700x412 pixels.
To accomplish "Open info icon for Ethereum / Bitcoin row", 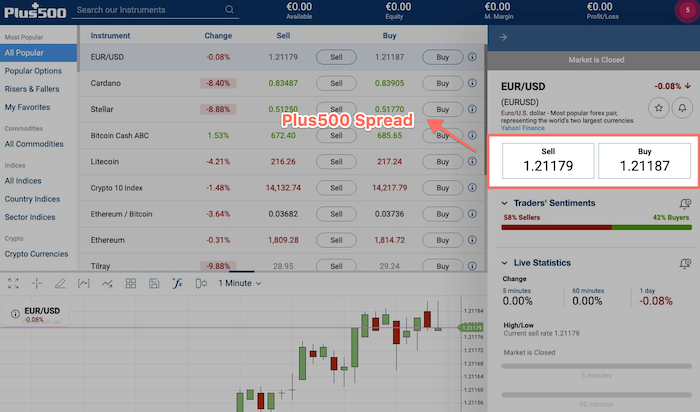I will tap(472, 213).
